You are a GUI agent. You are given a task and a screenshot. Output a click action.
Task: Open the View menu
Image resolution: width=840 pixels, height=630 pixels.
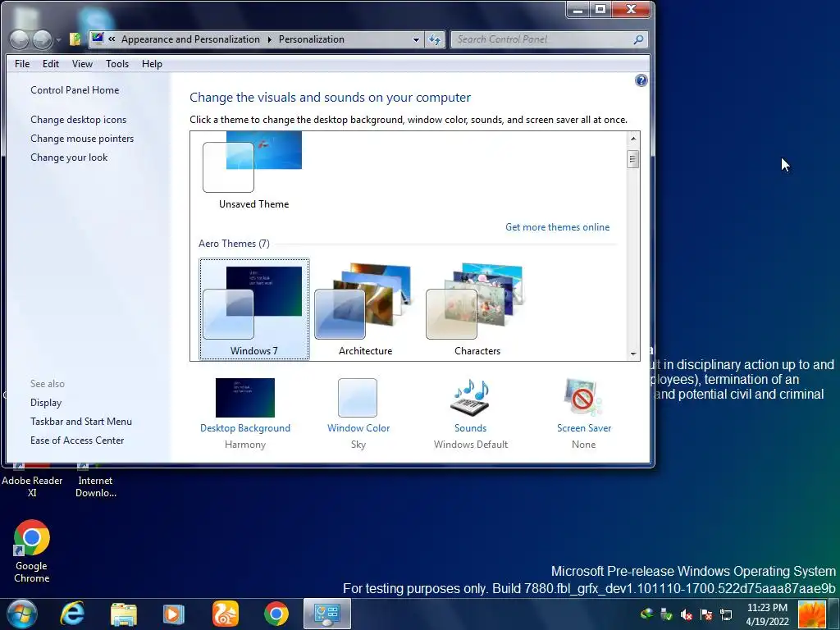click(x=82, y=64)
